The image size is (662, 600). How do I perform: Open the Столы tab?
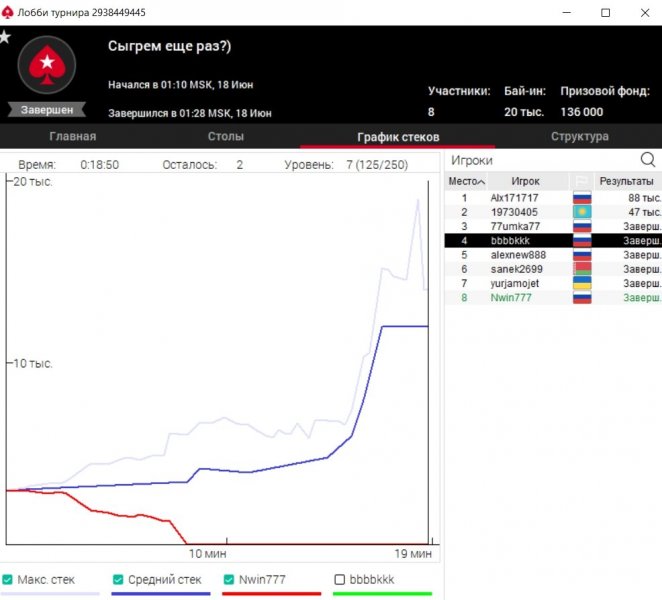[226, 137]
